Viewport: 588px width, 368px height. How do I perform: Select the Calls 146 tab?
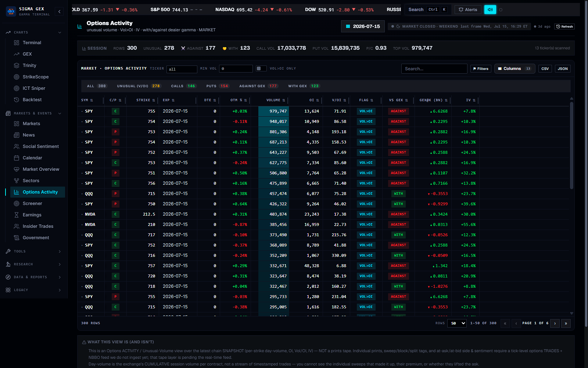(x=183, y=86)
